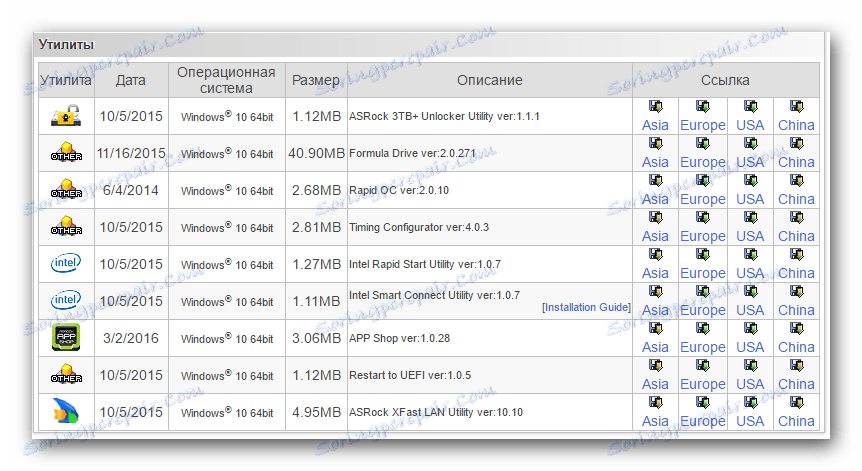
Task: Select the date 11/16/2015
Action: pos(131,153)
